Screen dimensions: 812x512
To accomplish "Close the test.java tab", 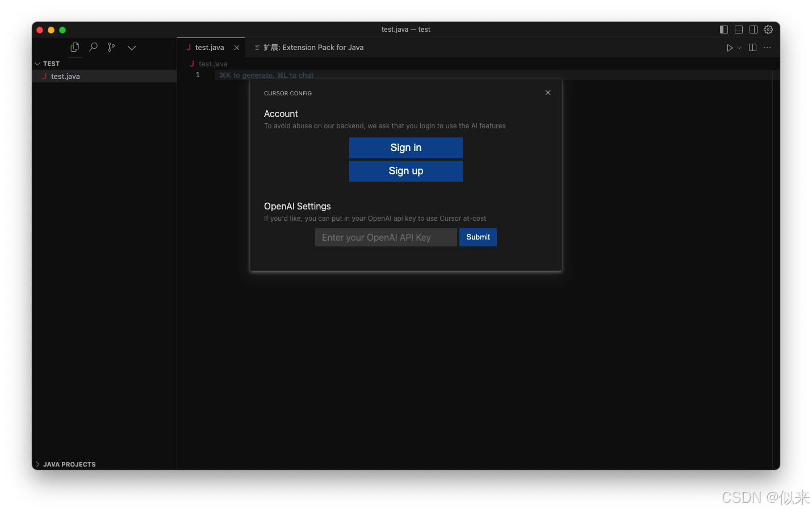I will (237, 48).
